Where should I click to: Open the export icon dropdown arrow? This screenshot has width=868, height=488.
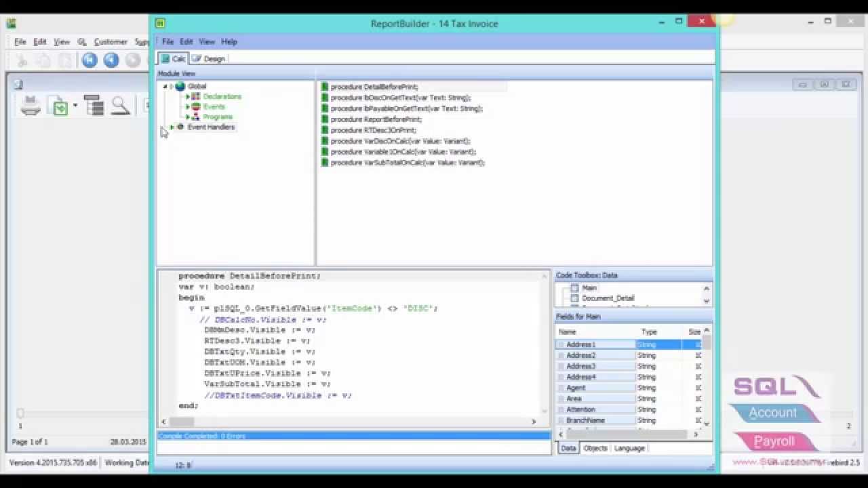(75, 106)
